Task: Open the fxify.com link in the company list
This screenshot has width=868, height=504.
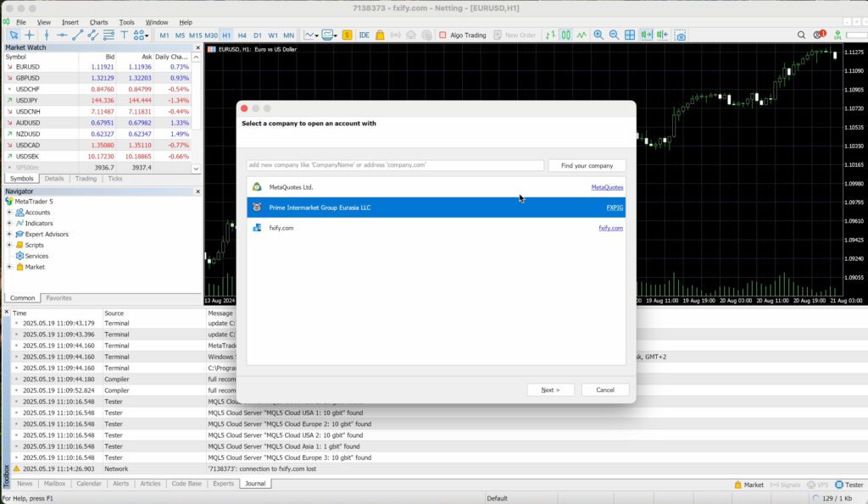Action: (x=610, y=228)
